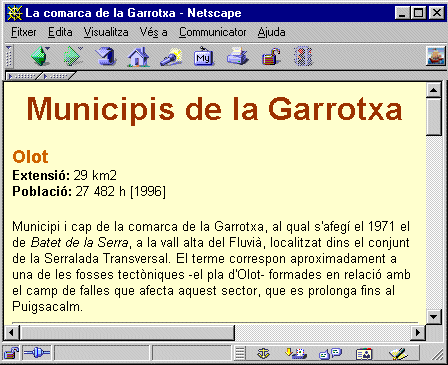
Task: Go to the Home page icon
Action: tap(138, 57)
